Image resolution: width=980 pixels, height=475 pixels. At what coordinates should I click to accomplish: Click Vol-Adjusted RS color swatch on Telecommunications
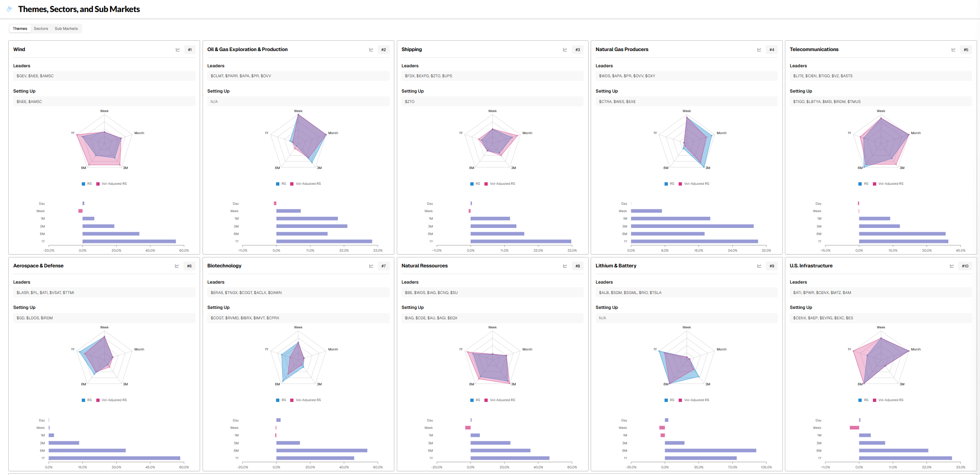(875, 184)
